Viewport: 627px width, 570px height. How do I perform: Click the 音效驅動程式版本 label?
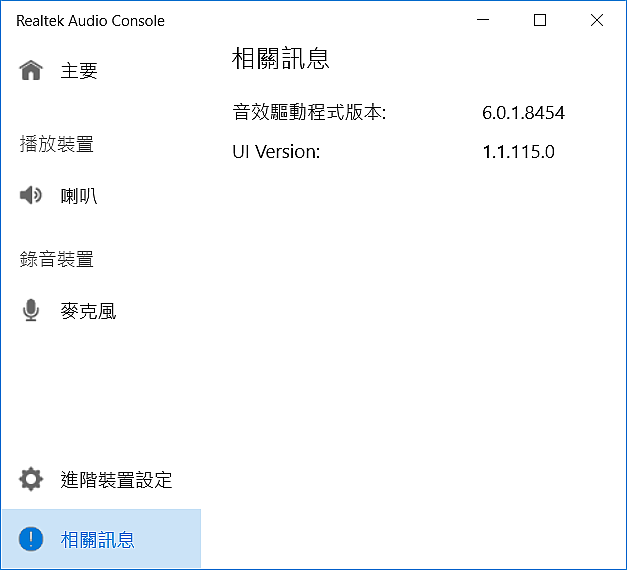click(309, 112)
